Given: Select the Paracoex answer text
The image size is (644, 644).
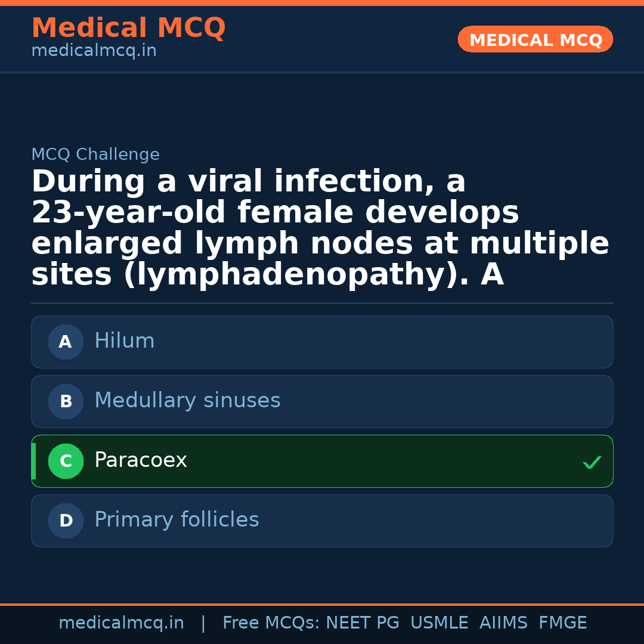Looking at the screenshot, I should pos(141,460).
